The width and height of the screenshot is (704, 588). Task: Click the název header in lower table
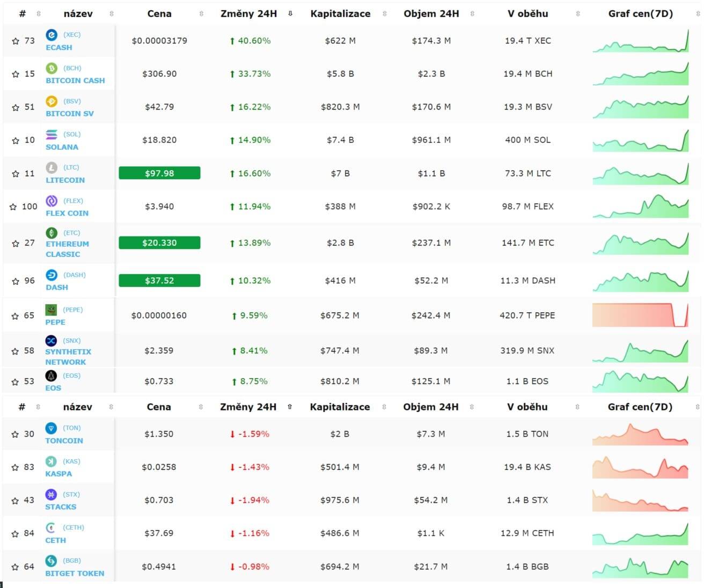coord(78,407)
